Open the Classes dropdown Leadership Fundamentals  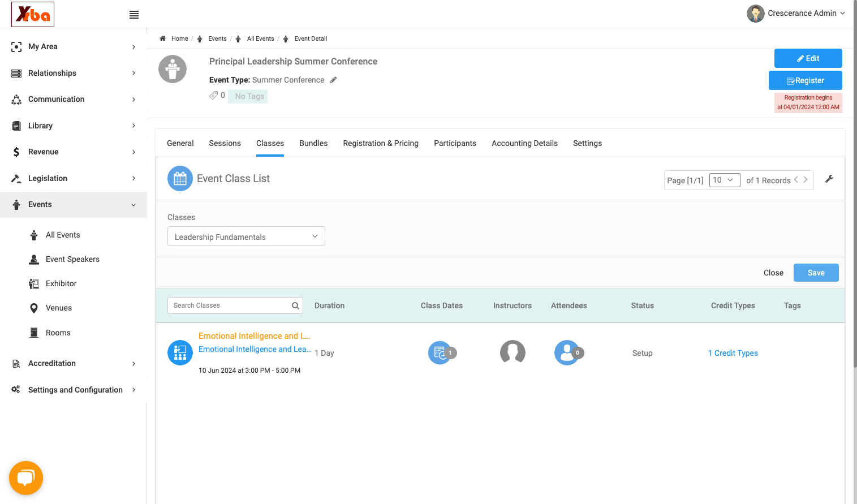(x=246, y=236)
